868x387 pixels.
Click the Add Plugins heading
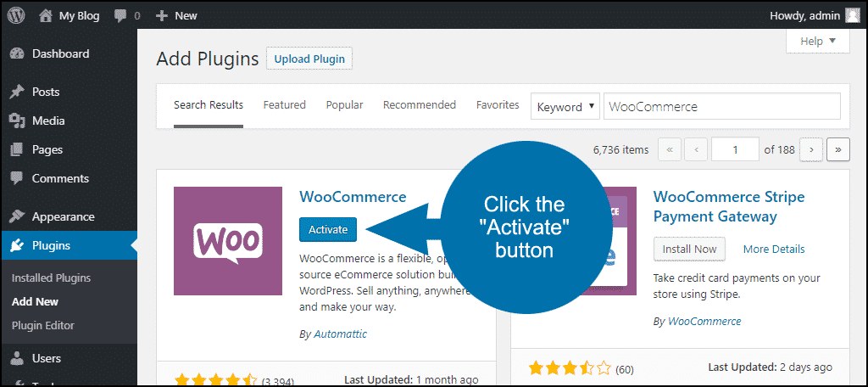(207, 59)
